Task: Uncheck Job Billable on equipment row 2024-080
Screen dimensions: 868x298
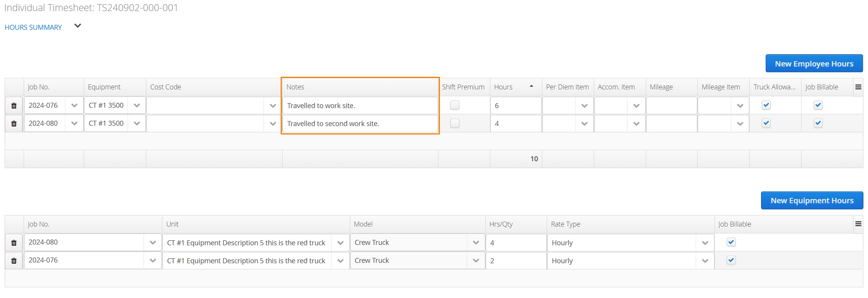Action: click(x=731, y=242)
